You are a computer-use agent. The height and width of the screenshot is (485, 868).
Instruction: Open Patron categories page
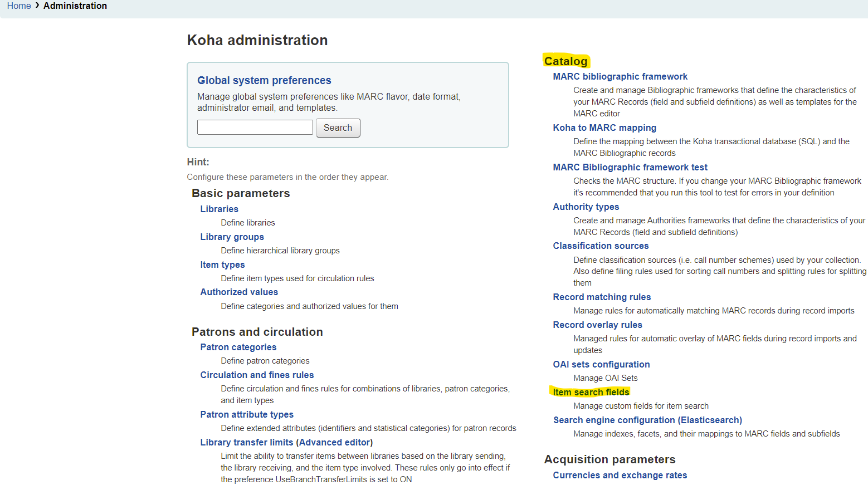pos(238,347)
